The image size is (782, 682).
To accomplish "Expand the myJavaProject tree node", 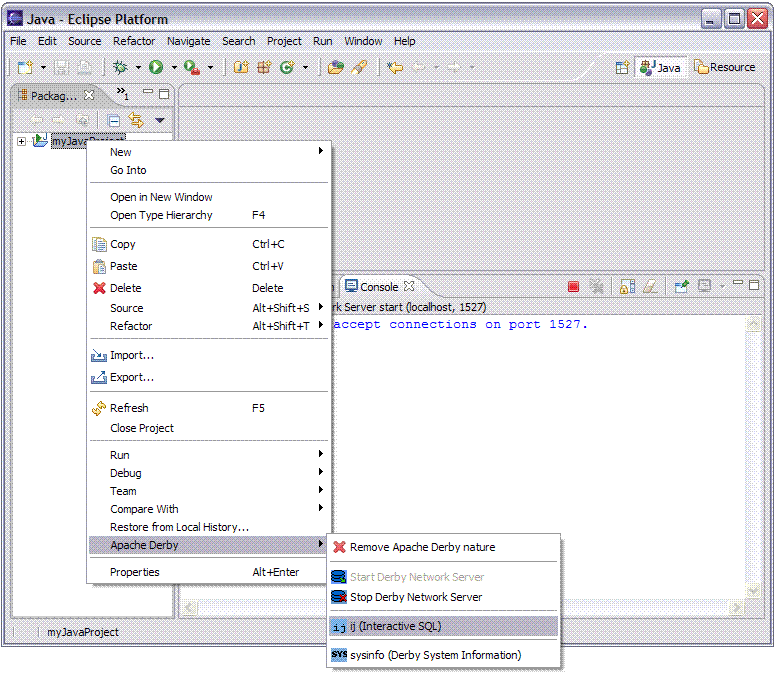I will (21, 141).
